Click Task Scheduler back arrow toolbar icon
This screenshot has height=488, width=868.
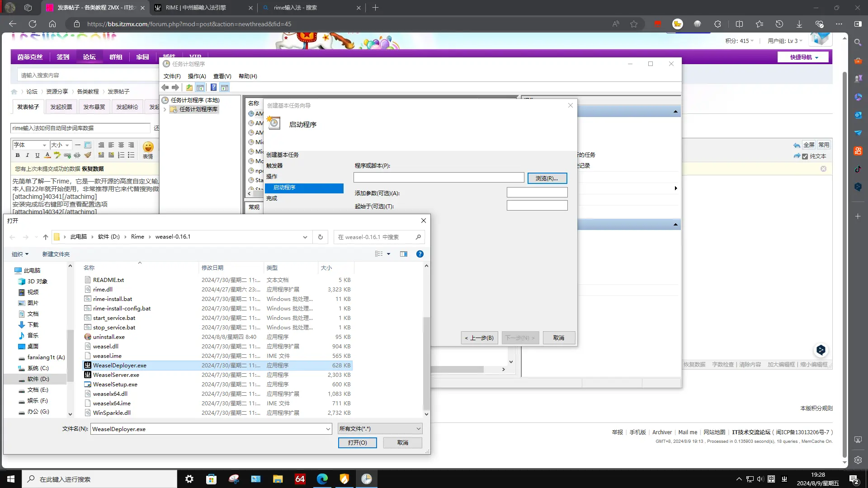tap(165, 88)
